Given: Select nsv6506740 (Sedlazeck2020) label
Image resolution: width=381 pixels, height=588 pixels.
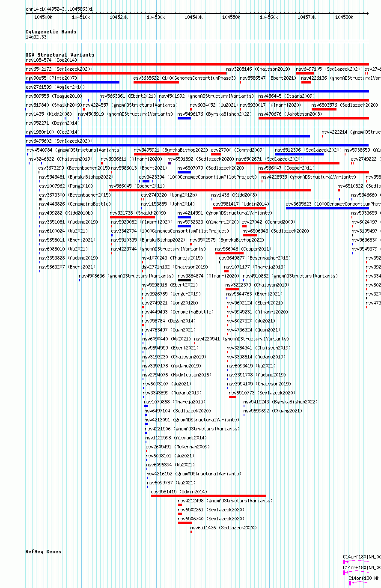Looking at the screenshot, I should click(211, 519).
